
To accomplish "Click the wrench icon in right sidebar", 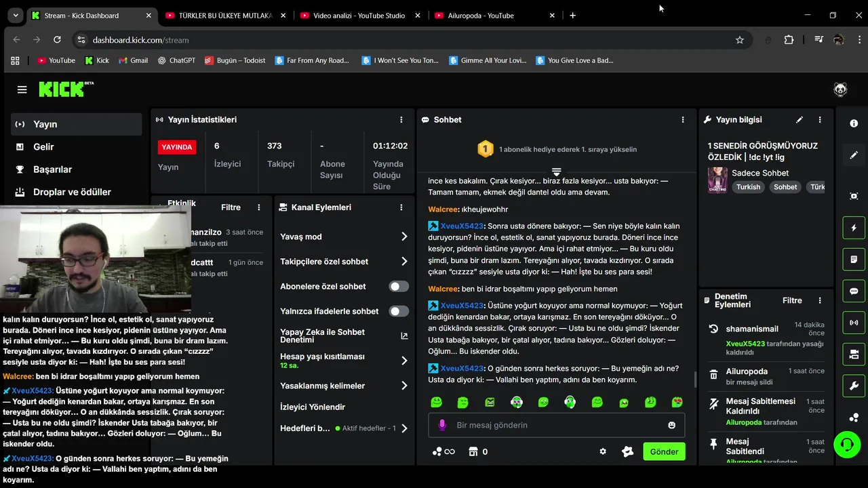I will (x=854, y=386).
